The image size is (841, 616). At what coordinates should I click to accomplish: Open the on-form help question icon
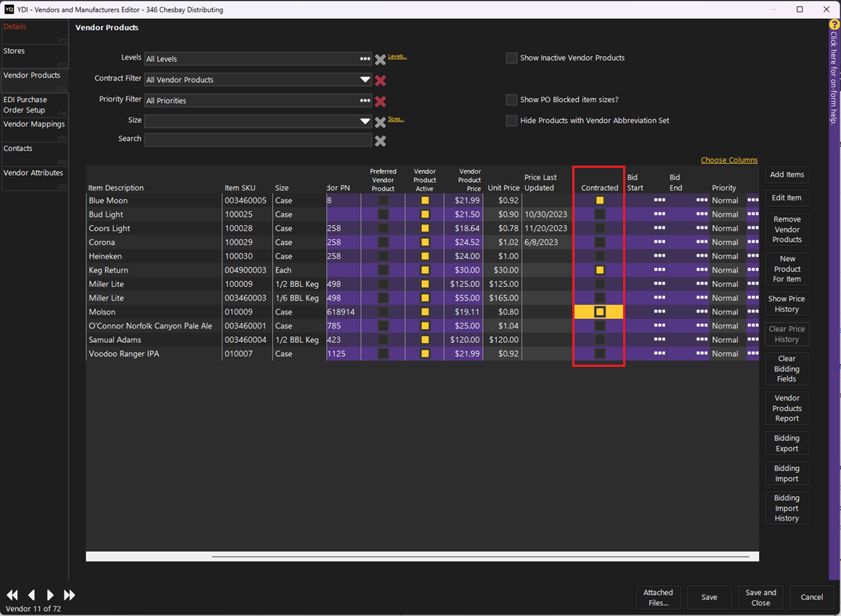pyautogui.click(x=834, y=25)
